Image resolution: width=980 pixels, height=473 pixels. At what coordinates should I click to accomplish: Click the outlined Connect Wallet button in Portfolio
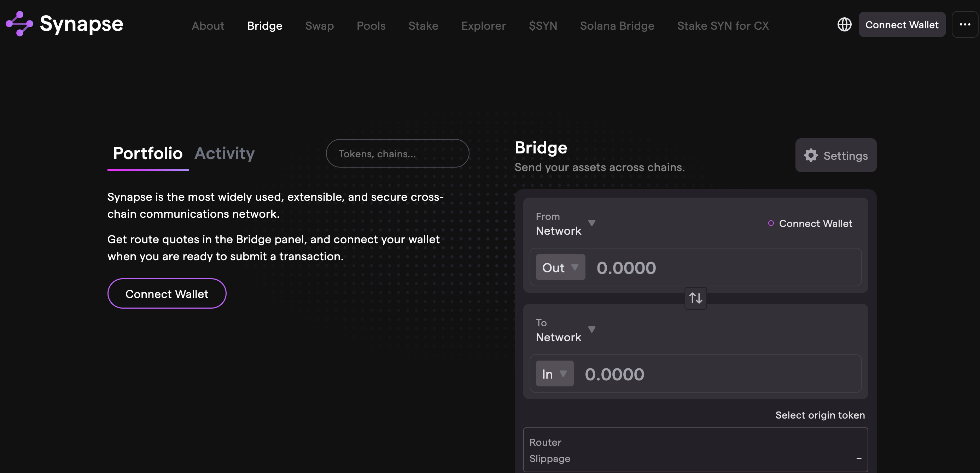pos(167,294)
